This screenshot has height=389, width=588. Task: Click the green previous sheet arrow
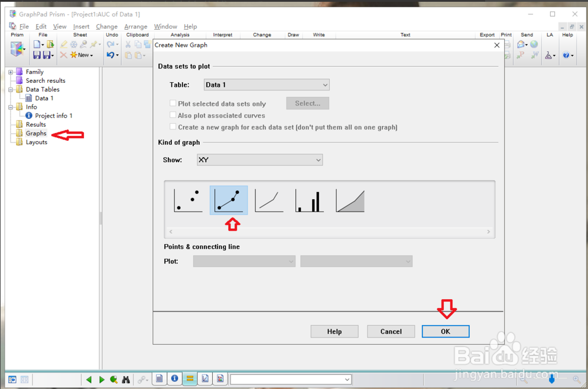(x=89, y=380)
